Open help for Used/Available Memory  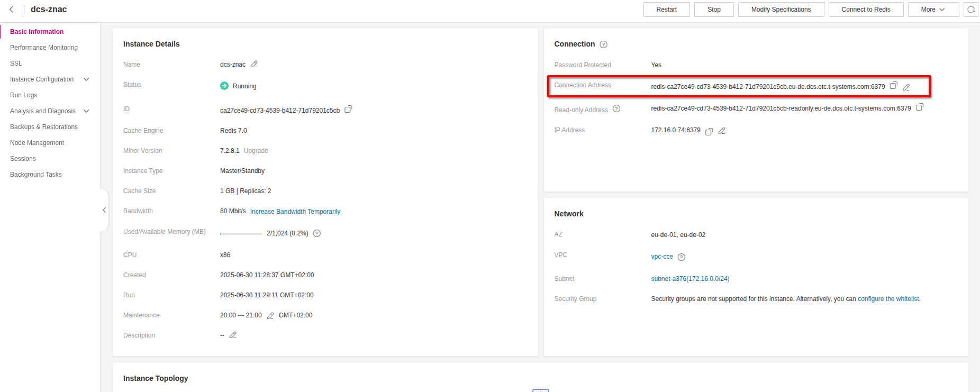[317, 233]
